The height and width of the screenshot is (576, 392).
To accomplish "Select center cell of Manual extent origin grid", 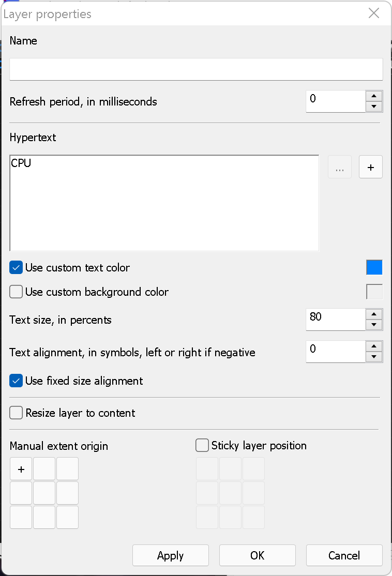I will click(x=44, y=493).
